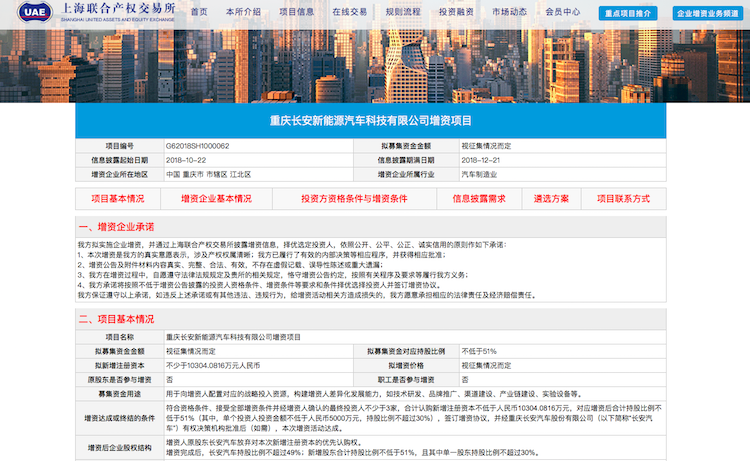Click the 增资达成或终结的条件 row label

click(x=120, y=418)
